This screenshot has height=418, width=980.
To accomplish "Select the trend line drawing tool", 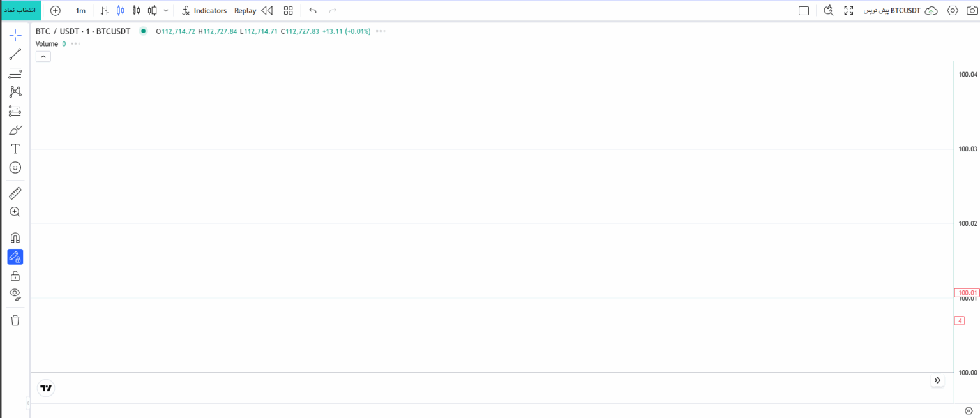I will [15, 54].
